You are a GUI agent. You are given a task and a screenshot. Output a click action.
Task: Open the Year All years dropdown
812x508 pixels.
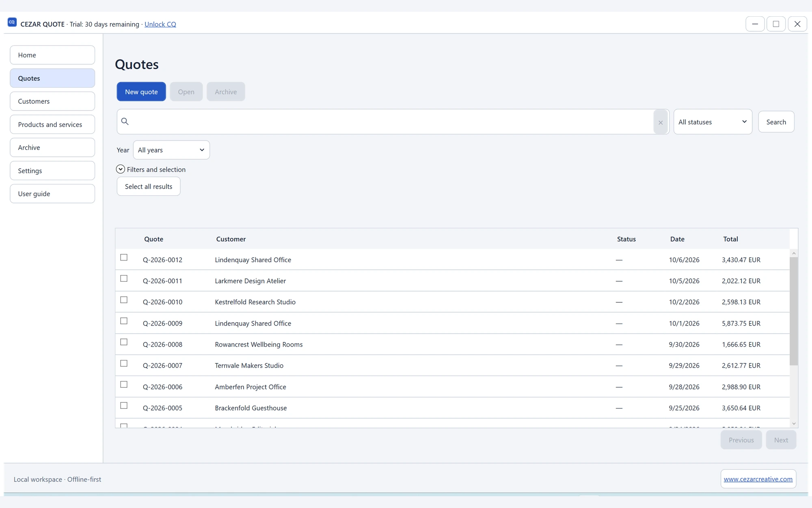[171, 150]
